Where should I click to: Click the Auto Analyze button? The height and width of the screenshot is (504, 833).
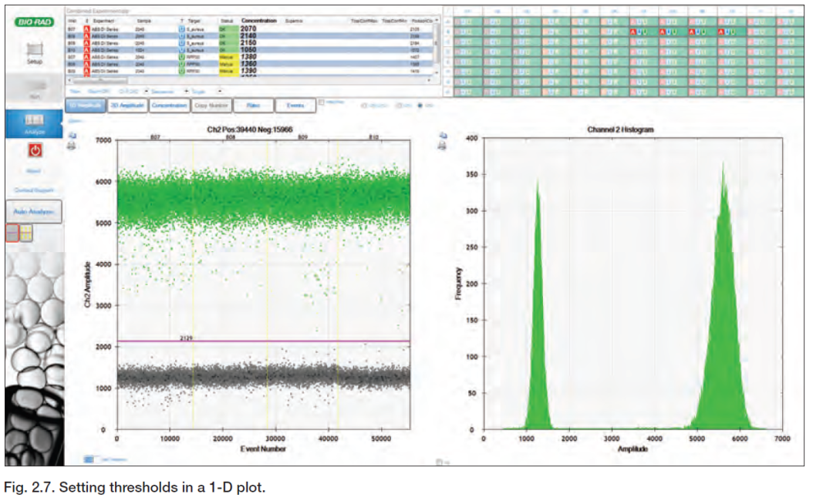click(34, 210)
